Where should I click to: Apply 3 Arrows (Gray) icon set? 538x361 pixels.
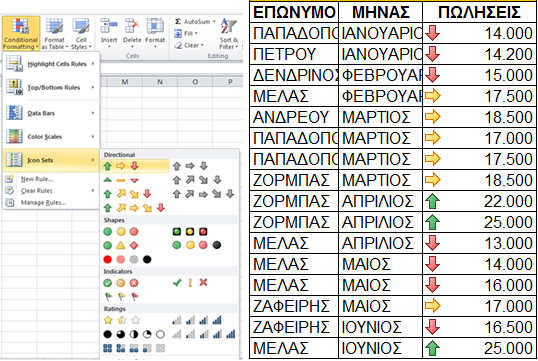tap(190, 166)
